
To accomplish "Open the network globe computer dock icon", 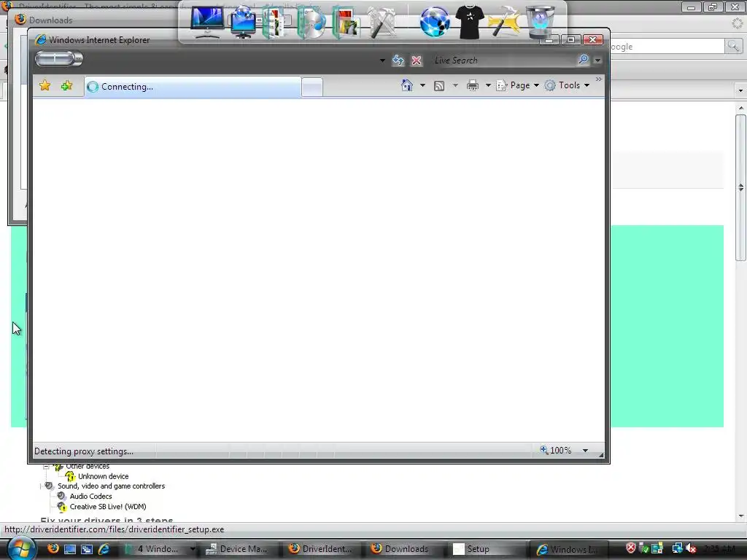I will (242, 22).
